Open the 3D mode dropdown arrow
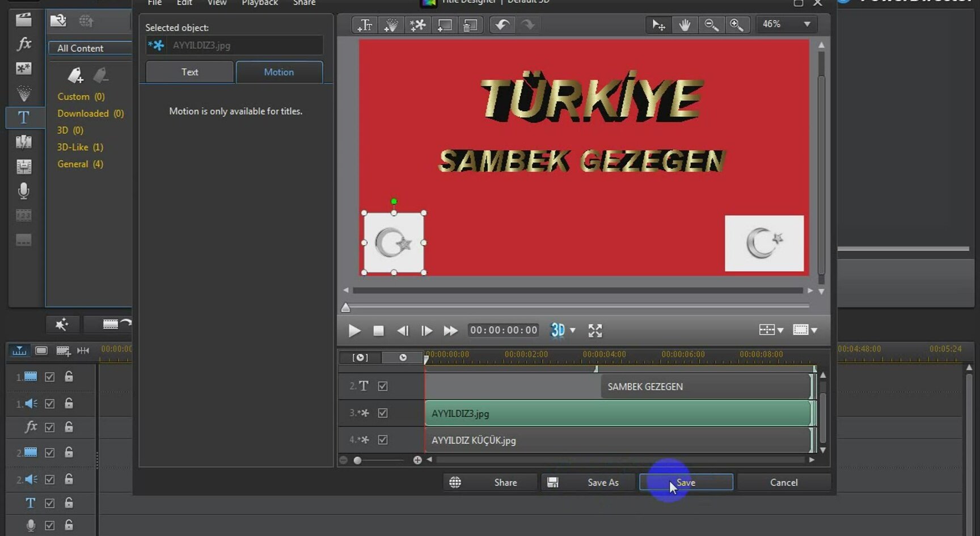Image resolution: width=980 pixels, height=536 pixels. 573,330
